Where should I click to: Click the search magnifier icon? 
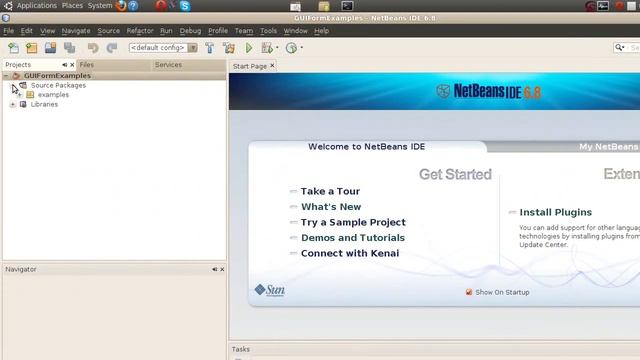620,48
